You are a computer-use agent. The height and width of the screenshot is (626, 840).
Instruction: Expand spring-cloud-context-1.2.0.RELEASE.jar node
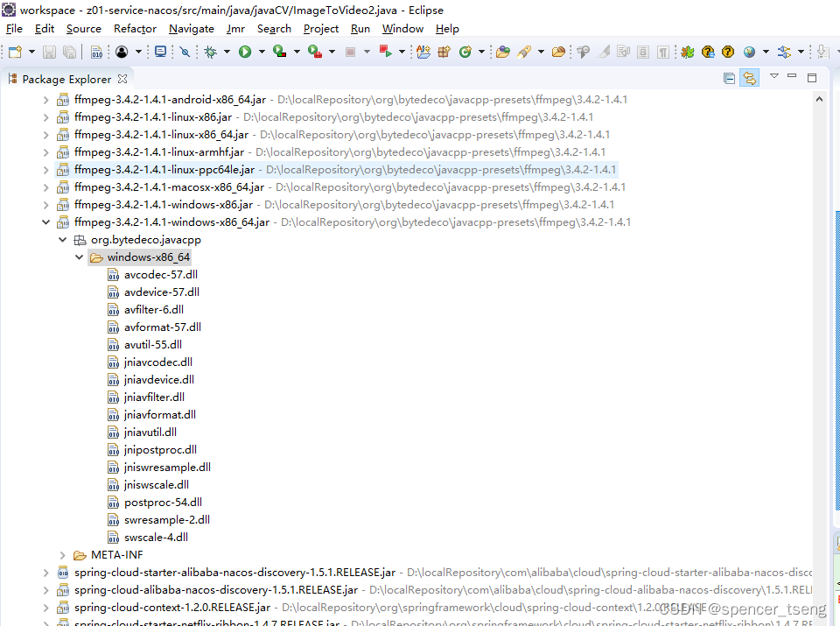pos(46,608)
